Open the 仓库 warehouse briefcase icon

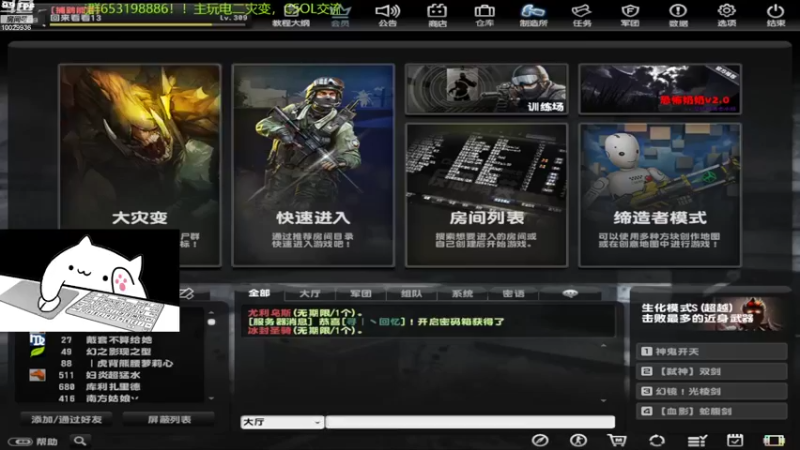(484, 15)
